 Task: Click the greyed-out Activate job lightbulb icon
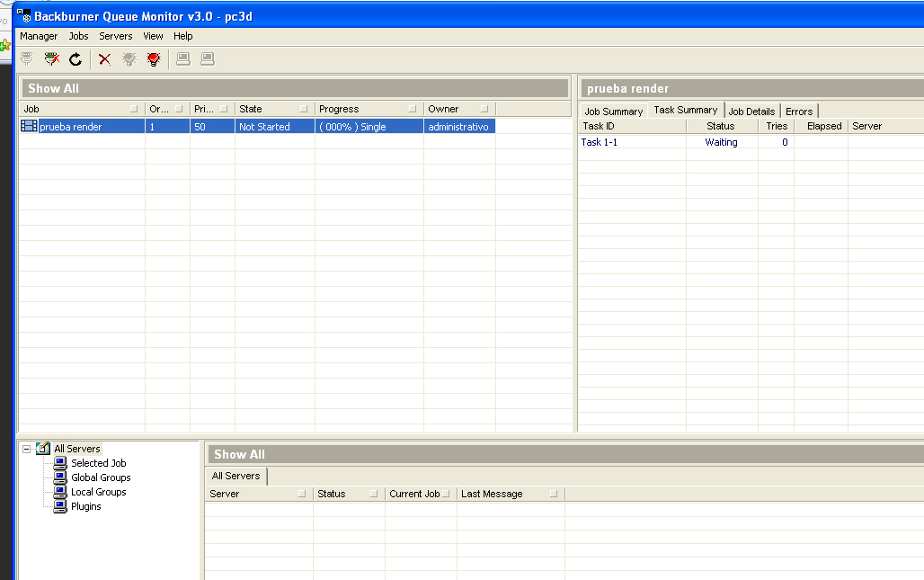click(x=129, y=59)
